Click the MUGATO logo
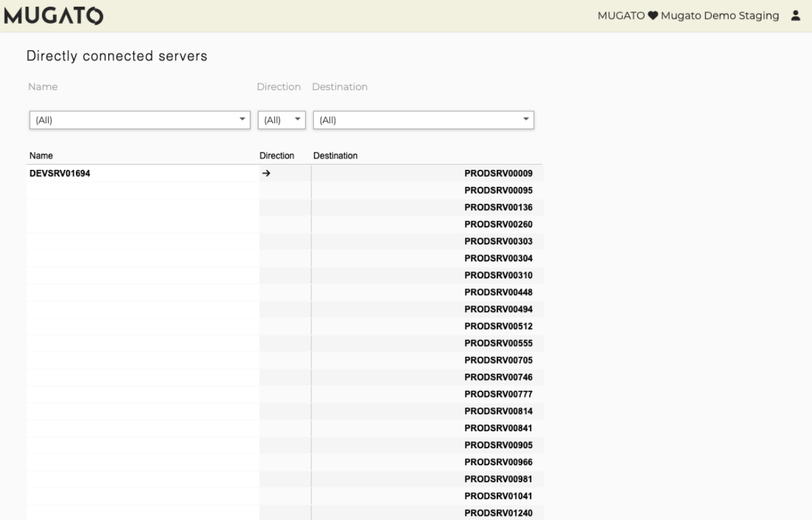The width and height of the screenshot is (812, 520). click(x=54, y=16)
